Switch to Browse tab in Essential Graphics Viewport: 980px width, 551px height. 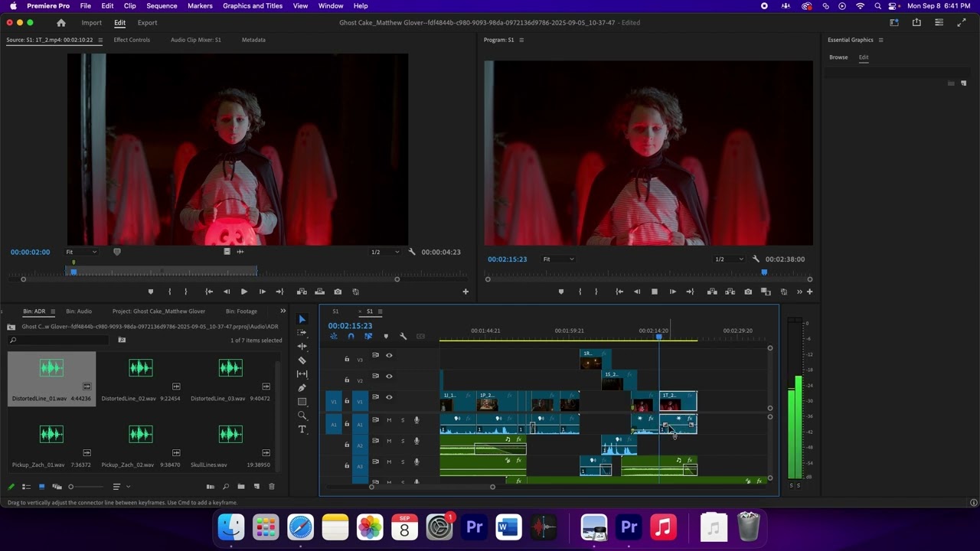[x=838, y=57]
